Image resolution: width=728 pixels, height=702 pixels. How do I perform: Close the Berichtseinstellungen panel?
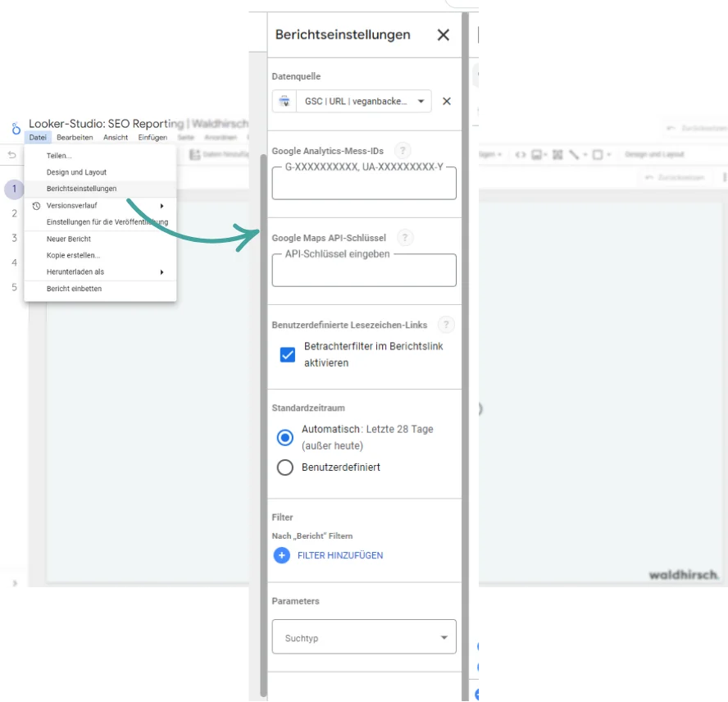tap(444, 34)
